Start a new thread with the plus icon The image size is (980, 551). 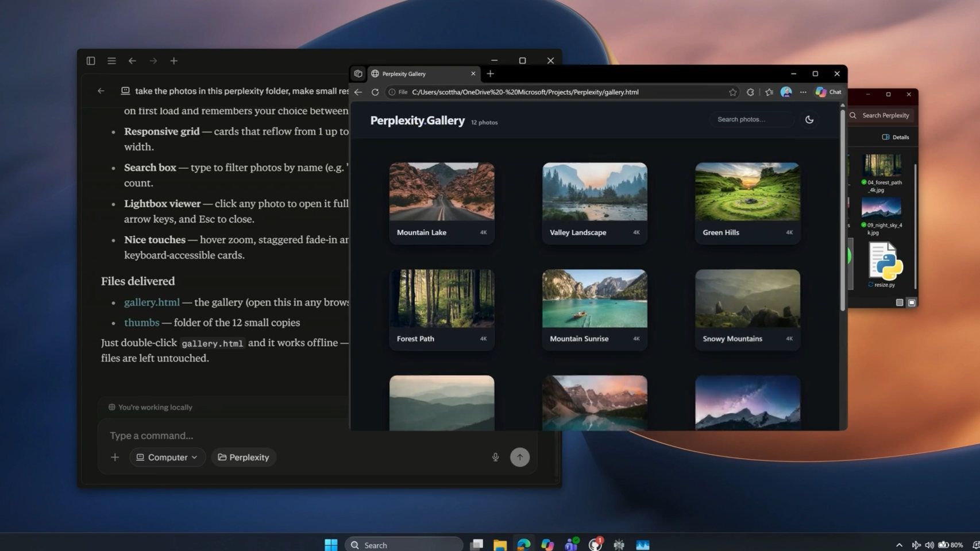coord(174,61)
